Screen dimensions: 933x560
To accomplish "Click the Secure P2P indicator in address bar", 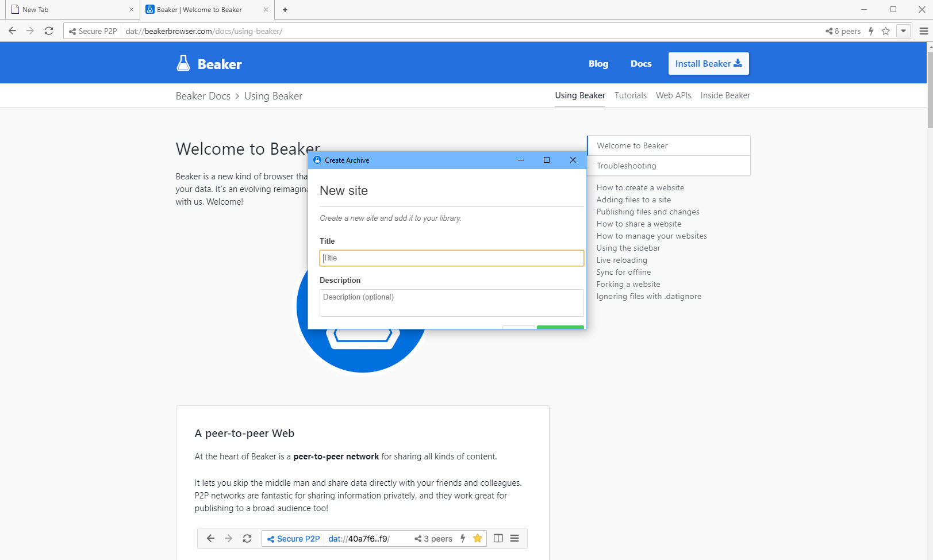I will (93, 31).
